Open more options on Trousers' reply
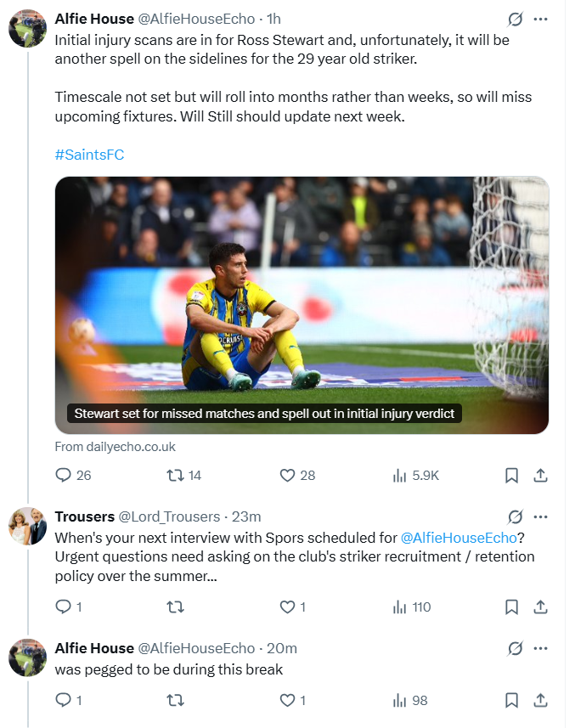The width and height of the screenshot is (575, 728). (540, 516)
